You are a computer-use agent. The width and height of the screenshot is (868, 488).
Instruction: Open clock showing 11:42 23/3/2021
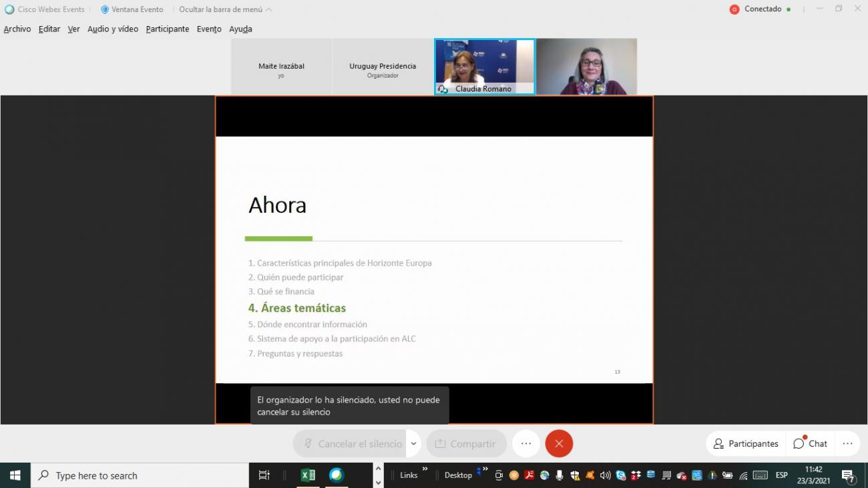(813, 475)
